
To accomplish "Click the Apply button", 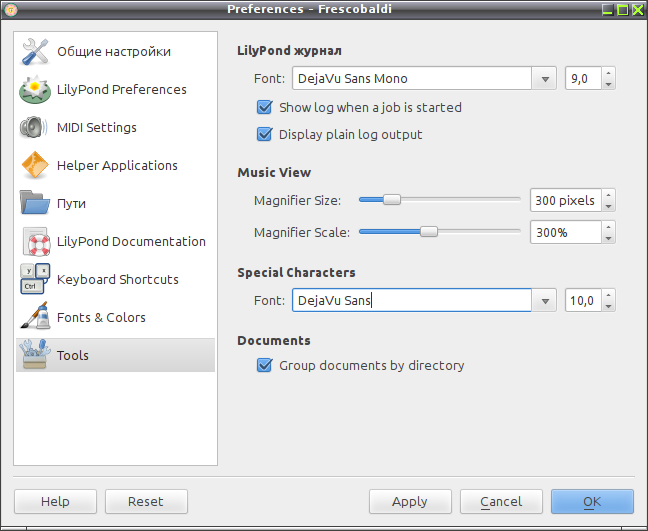I will point(410,502).
